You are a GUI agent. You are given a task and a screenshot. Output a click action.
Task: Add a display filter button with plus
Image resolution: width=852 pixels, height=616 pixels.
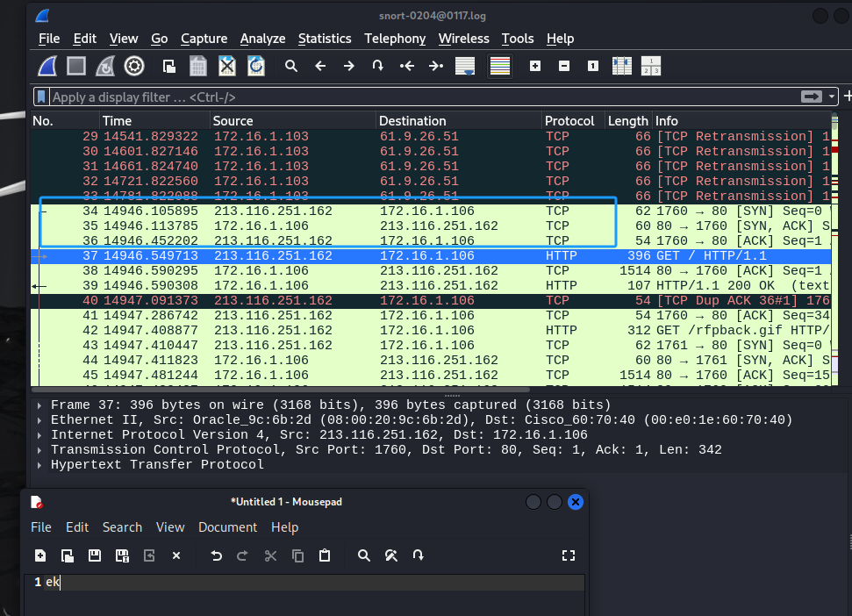847,97
